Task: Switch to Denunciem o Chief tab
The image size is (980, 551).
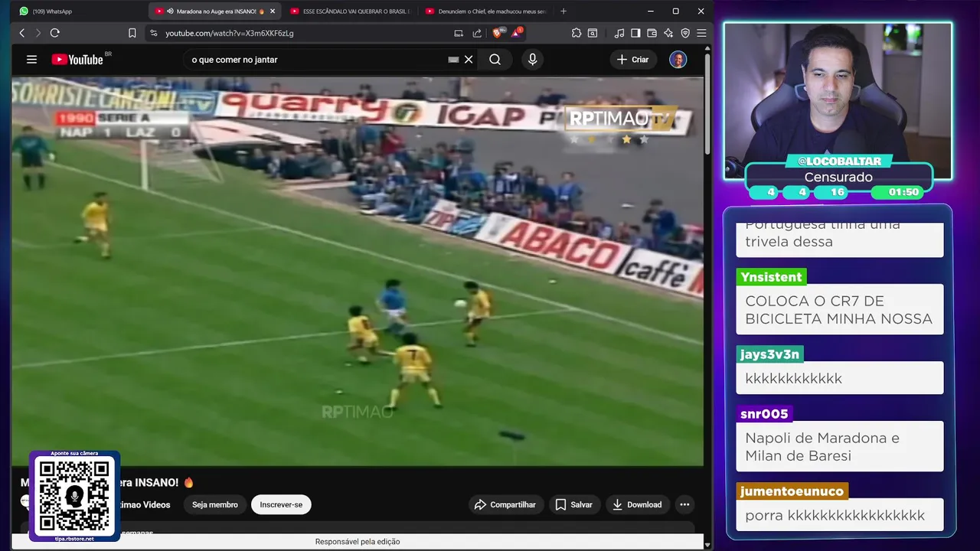Action: pyautogui.click(x=485, y=11)
